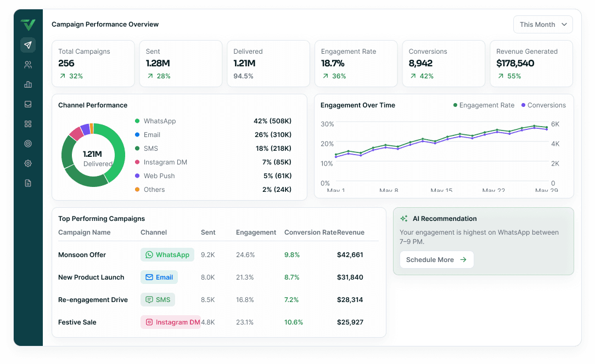Screen dimensions: 595x364
Task: Click the WhatsApp logo in Monsoon Offer row
Action: (149, 255)
